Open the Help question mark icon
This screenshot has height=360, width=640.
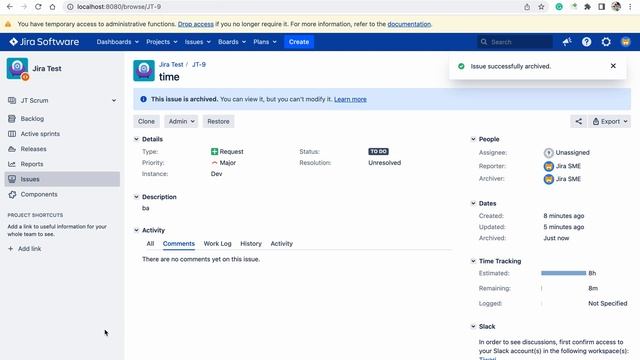[x=587, y=42]
